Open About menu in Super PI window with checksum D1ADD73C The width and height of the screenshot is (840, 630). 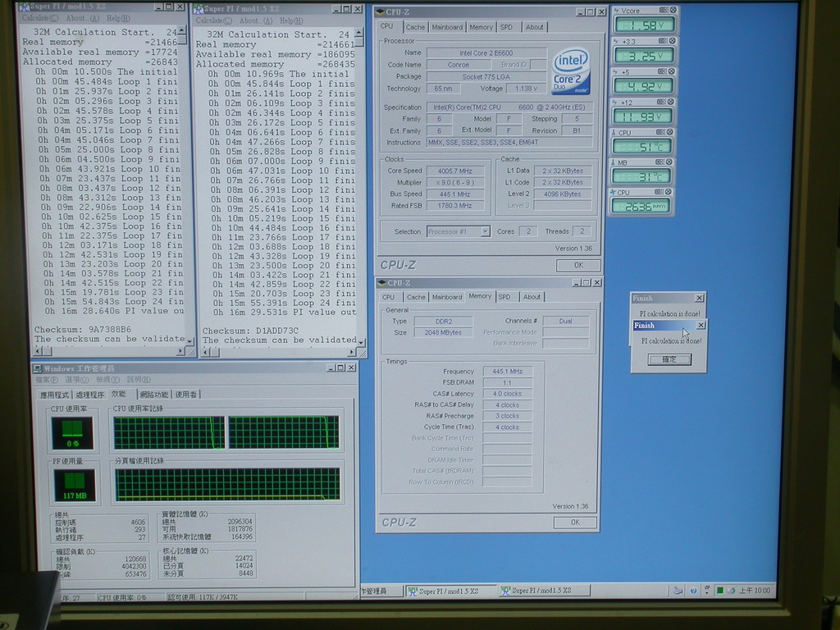(x=256, y=21)
